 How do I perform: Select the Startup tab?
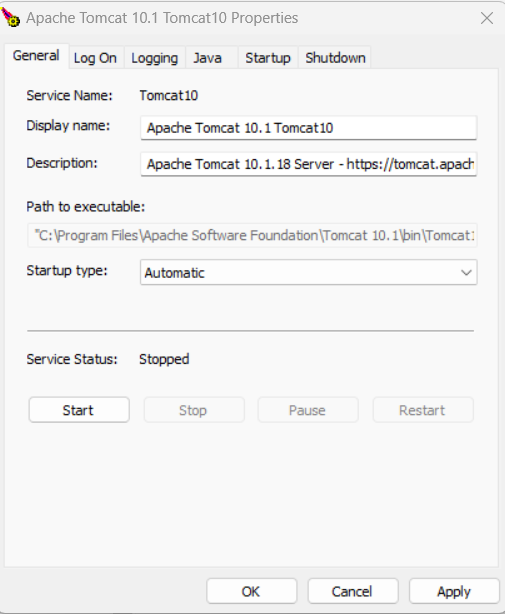[268, 58]
